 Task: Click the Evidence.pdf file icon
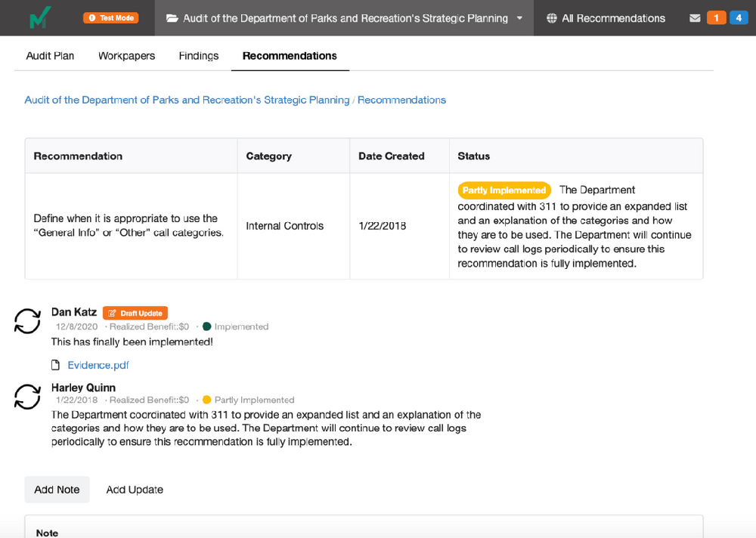coord(55,365)
